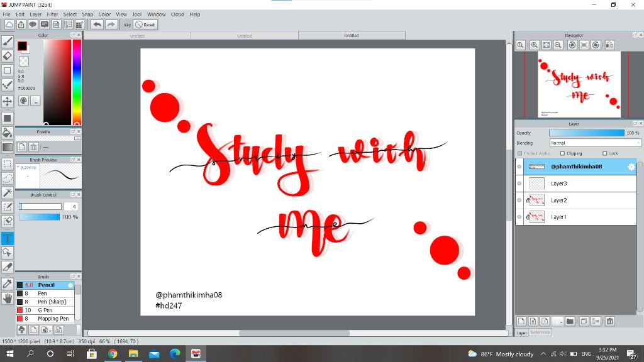This screenshot has width=644, height=362.
Task: Open @phamthikimha08 layer settings gear
Action: pos(631,167)
